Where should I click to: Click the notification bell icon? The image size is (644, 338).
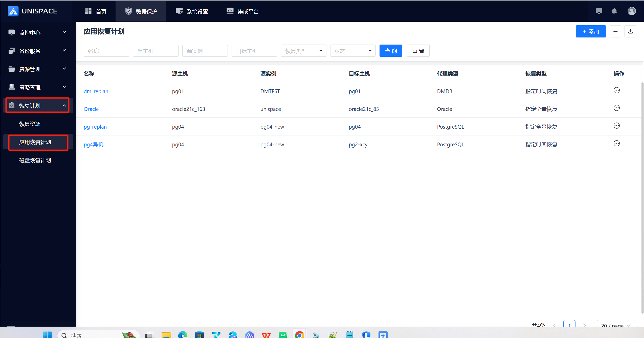614,11
